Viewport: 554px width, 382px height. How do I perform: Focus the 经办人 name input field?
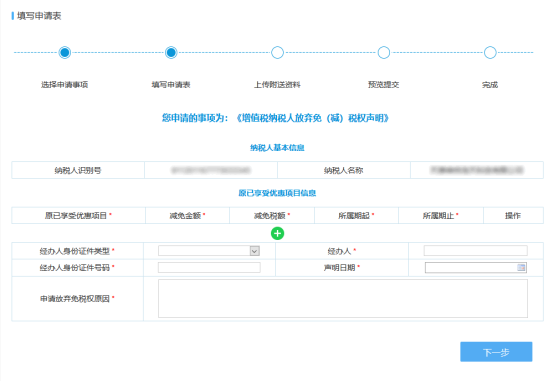[x=476, y=251]
